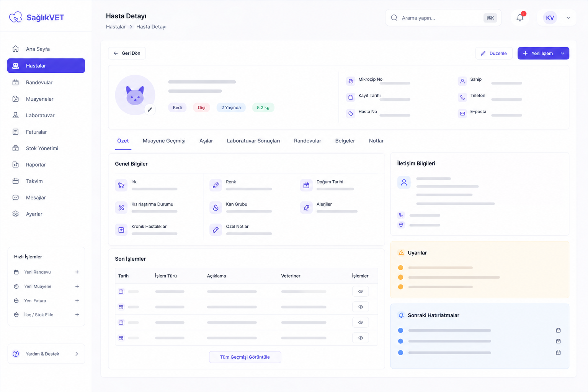Click the pencil icon on cat avatar
Image resolution: width=588 pixels, height=392 pixels.
click(x=150, y=109)
